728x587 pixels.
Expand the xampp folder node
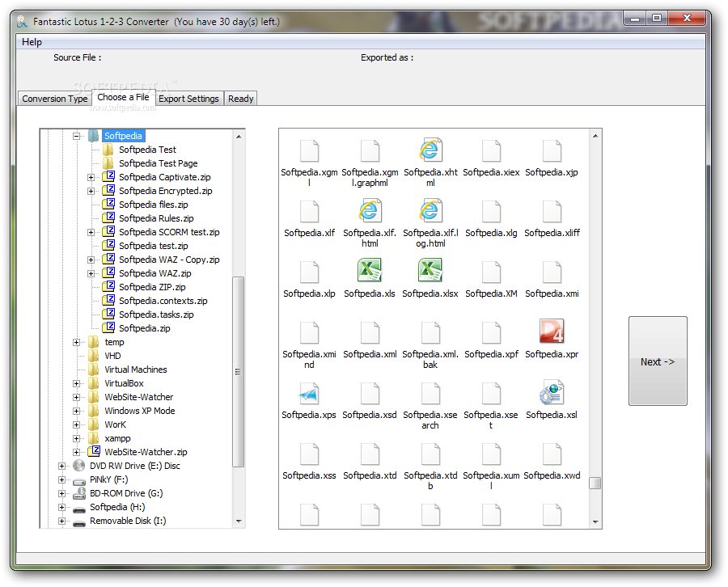(77, 438)
